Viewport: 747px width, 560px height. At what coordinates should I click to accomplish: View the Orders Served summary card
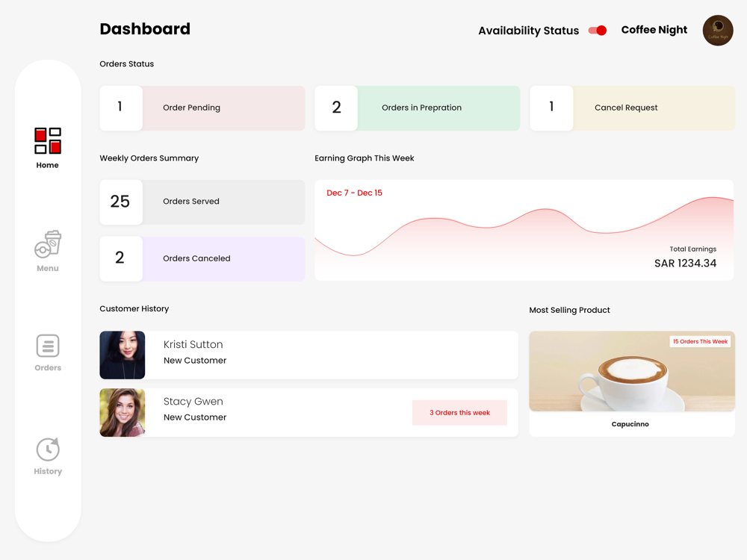pyautogui.click(x=202, y=202)
